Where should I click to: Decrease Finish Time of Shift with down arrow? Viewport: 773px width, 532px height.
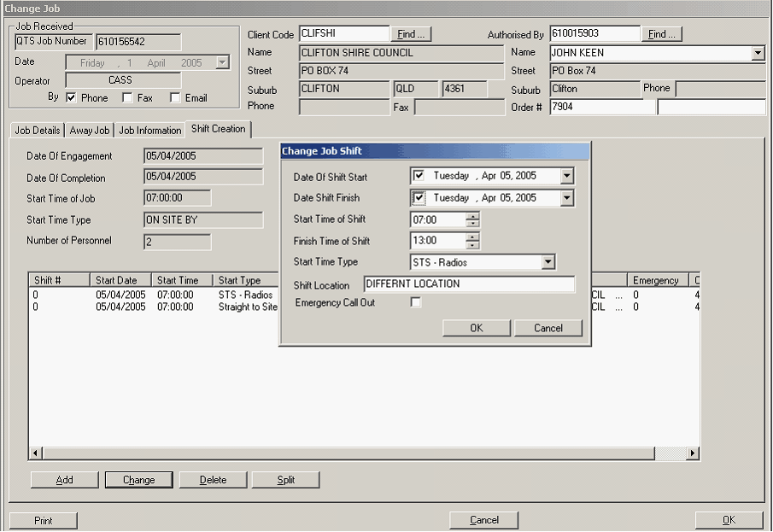click(472, 245)
